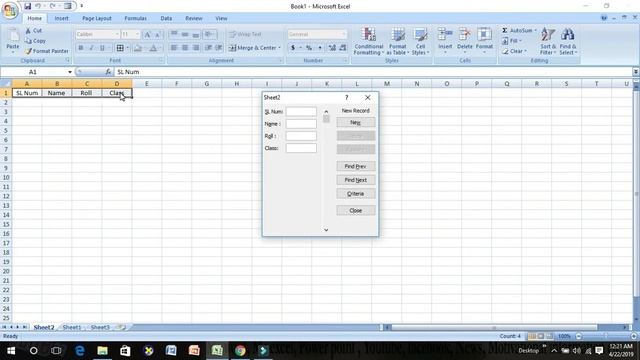Click the Office button logo

(10, 11)
